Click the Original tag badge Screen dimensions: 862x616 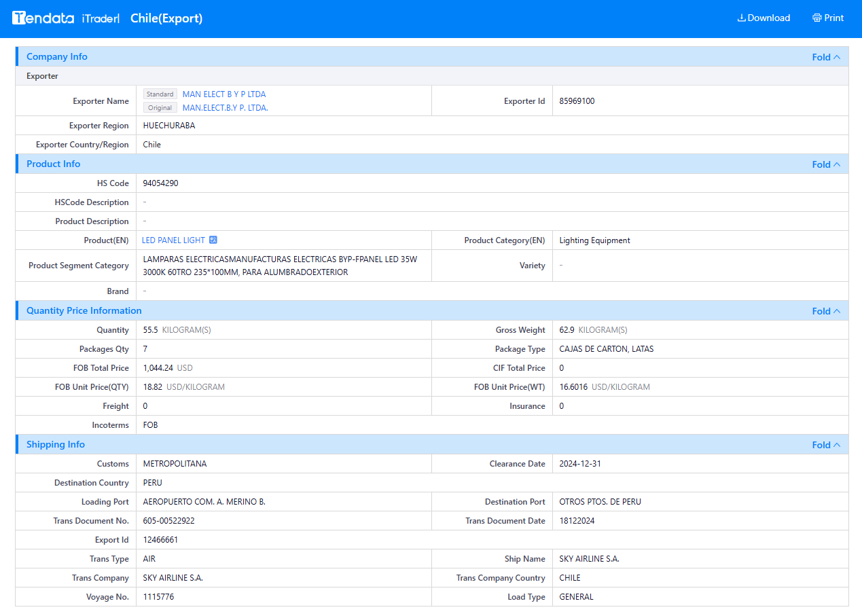tap(160, 108)
